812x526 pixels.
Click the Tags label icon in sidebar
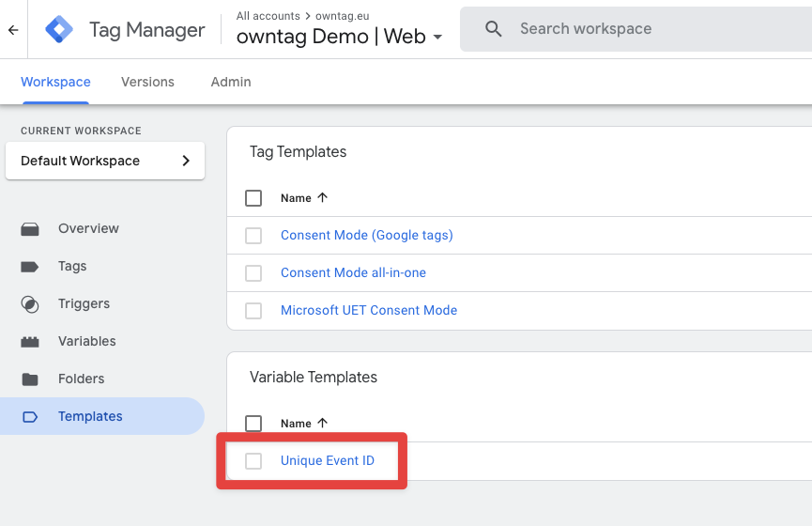tap(30, 267)
